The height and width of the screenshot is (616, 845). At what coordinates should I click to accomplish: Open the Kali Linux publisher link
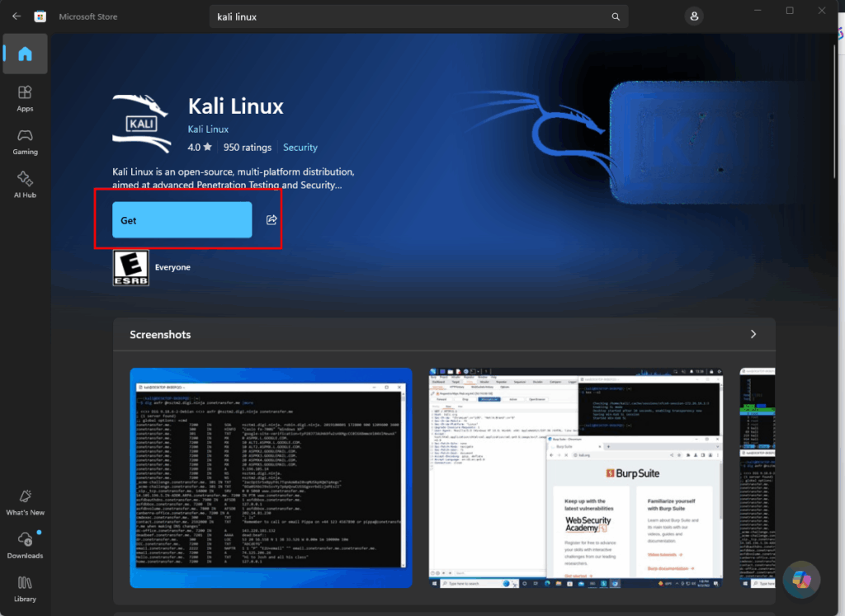pyautogui.click(x=208, y=129)
